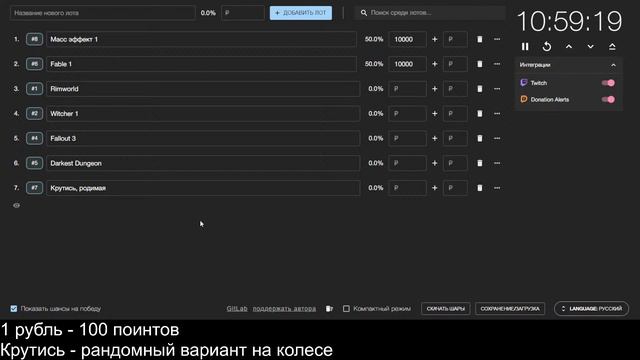Click the Twitch logo icon
The width and height of the screenshot is (640, 360).
524,83
